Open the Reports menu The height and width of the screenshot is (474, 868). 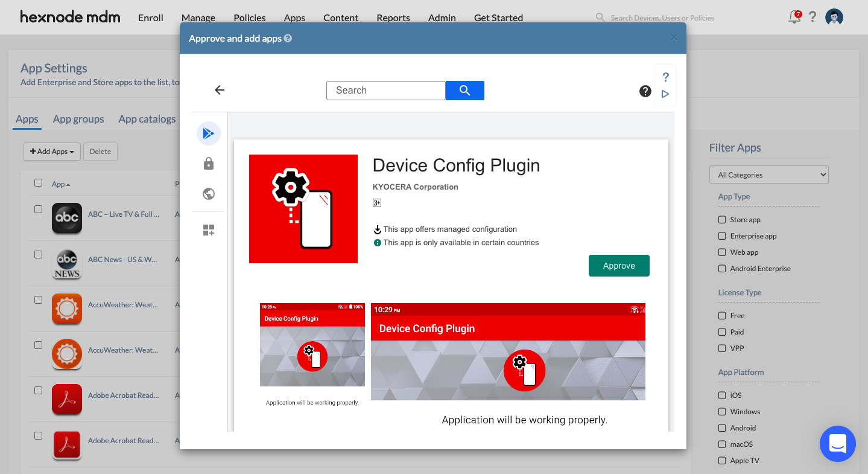point(393,18)
